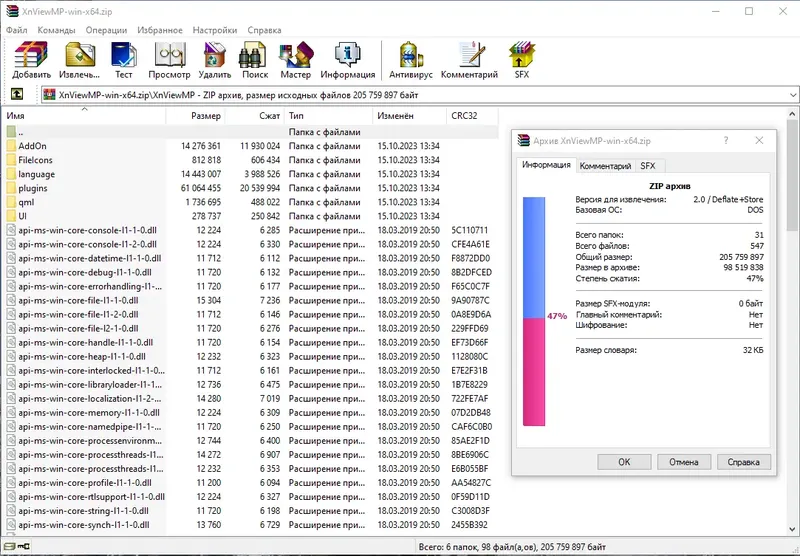The image size is (800, 556).
Task: Click the 47% compression ratio bar
Action: [534, 311]
